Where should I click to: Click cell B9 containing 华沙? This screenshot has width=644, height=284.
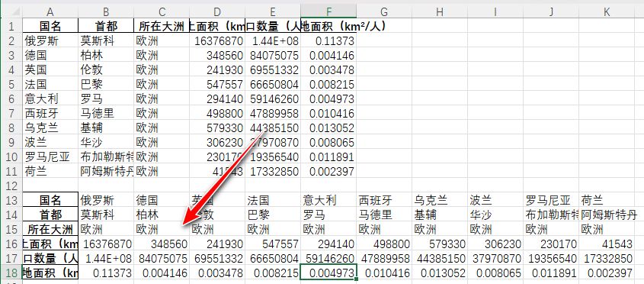tap(106, 142)
